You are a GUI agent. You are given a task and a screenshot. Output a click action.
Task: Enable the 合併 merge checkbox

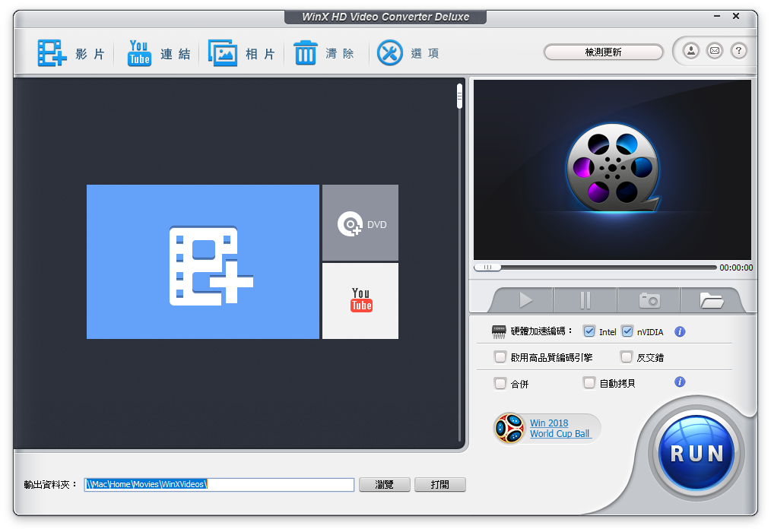click(500, 384)
